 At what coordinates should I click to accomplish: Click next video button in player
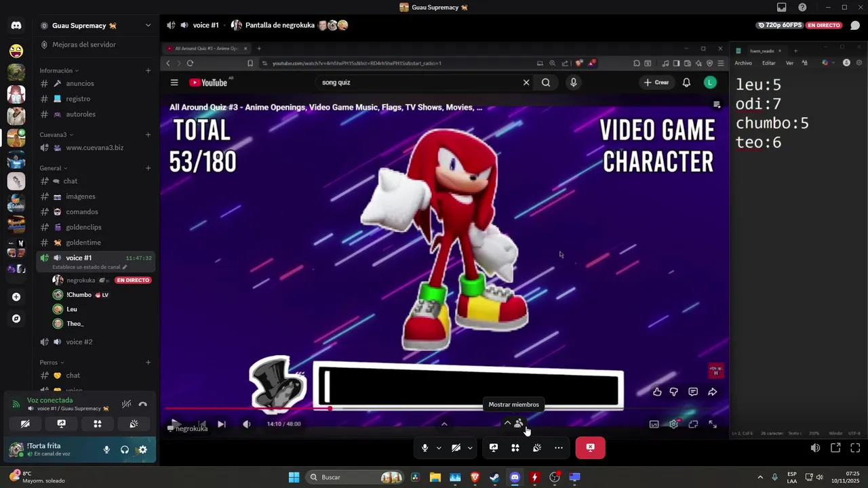click(x=221, y=424)
